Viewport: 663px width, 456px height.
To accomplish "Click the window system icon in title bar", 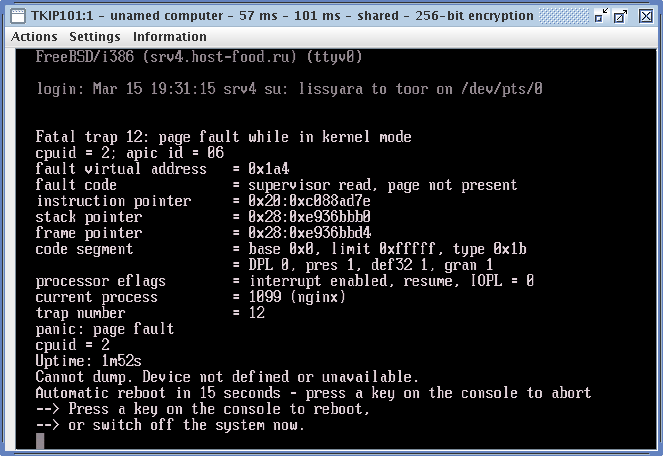I will click(x=18, y=16).
